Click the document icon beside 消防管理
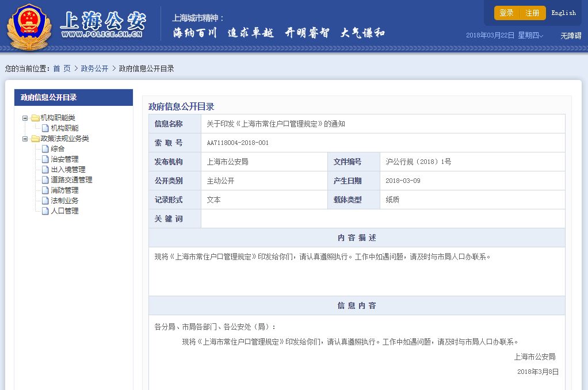Image resolution: width=588 pixels, height=390 pixels. coord(45,190)
